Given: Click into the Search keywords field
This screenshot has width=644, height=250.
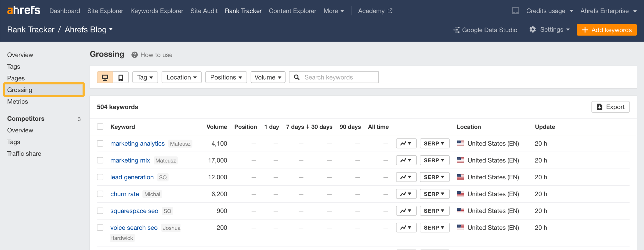Looking at the screenshot, I should pos(334,77).
